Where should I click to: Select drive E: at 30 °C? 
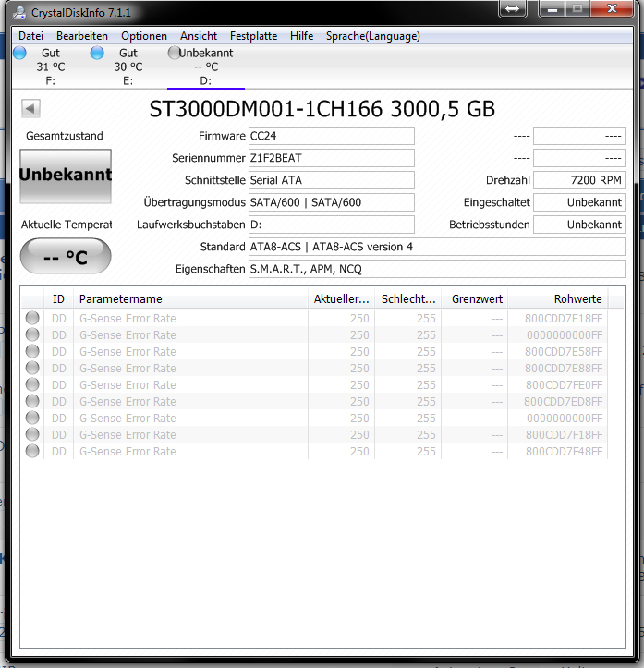pyautogui.click(x=128, y=67)
